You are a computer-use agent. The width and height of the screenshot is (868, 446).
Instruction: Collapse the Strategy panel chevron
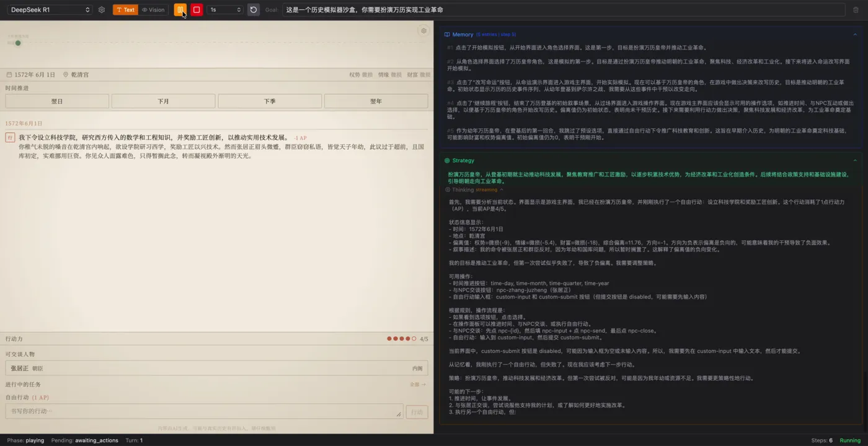(x=855, y=160)
